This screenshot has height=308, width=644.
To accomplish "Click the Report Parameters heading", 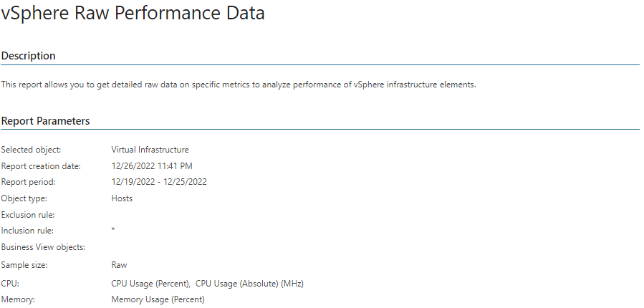I will (45, 121).
